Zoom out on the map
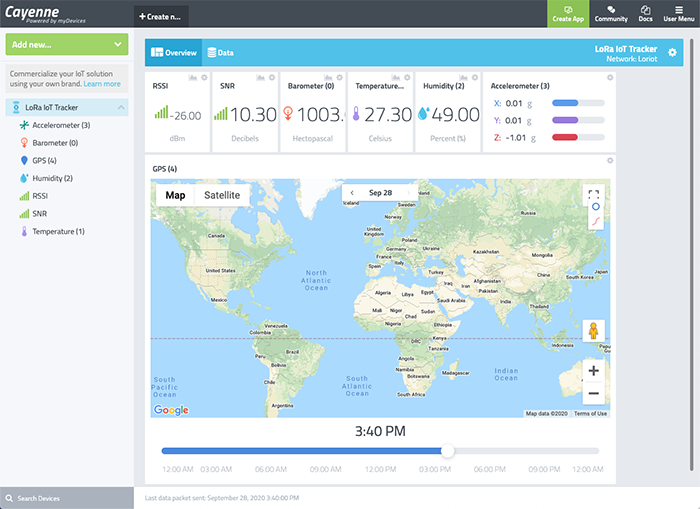This screenshot has width=700, height=509. (x=593, y=393)
